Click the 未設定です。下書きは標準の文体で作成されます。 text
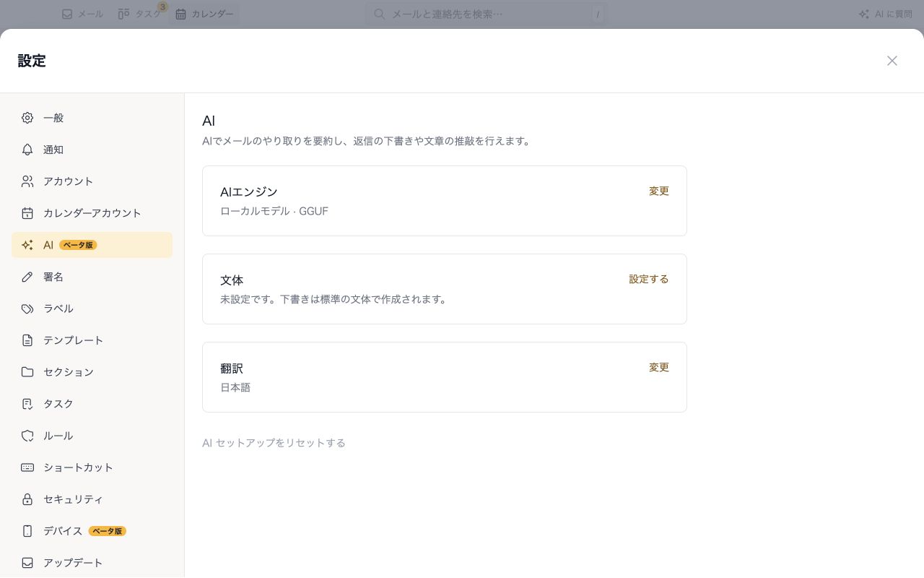The height and width of the screenshot is (578, 924). click(x=334, y=299)
